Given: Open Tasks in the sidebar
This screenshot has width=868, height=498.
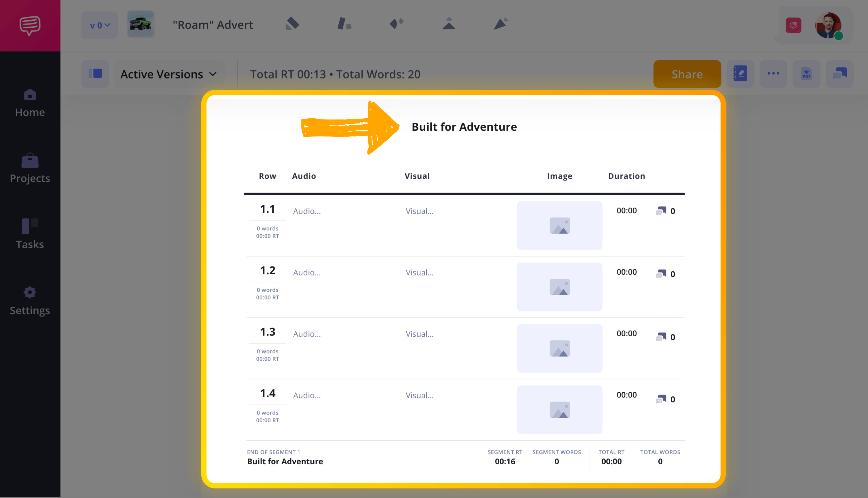Looking at the screenshot, I should (30, 234).
